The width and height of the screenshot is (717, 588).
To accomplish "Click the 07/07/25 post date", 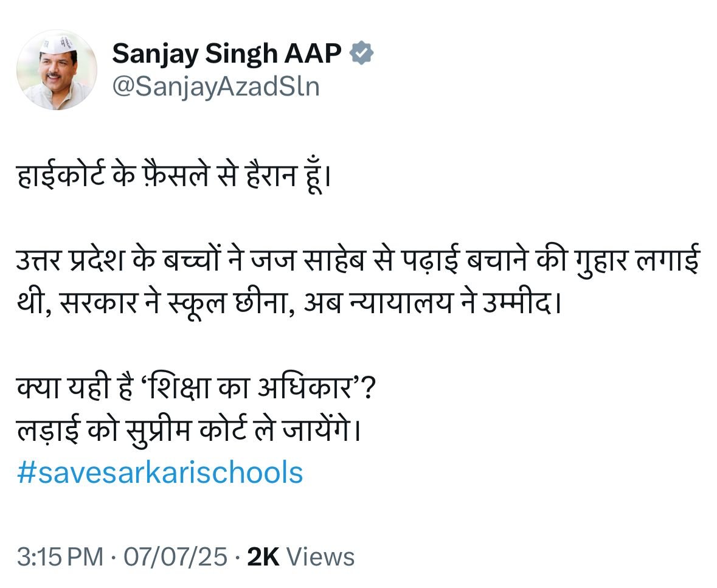I will (175, 557).
